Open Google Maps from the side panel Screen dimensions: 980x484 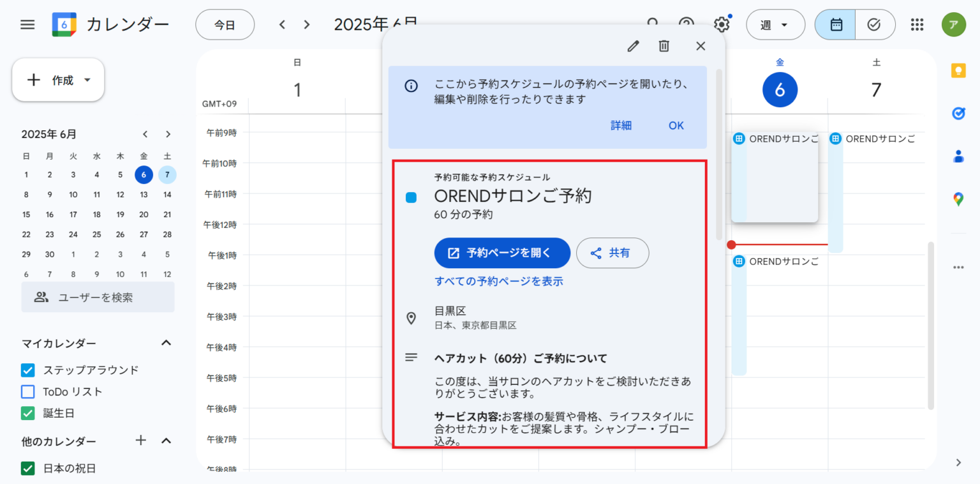(958, 199)
